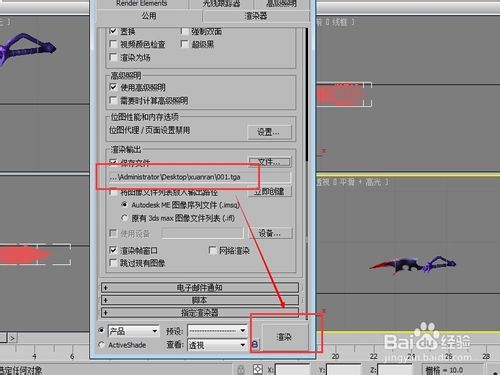Click the sword model in perspective viewport
This screenshot has width=500, height=375.
tap(413, 264)
